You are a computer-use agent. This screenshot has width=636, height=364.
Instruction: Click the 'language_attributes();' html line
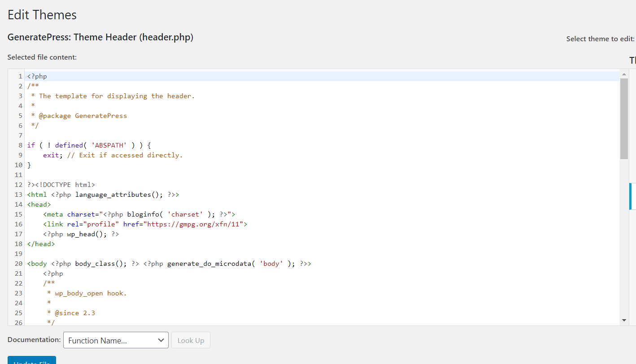(x=103, y=195)
